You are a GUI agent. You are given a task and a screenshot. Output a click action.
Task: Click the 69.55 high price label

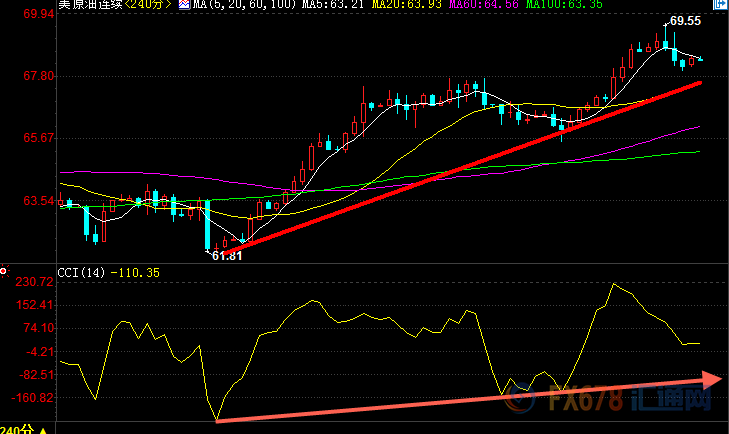(685, 21)
